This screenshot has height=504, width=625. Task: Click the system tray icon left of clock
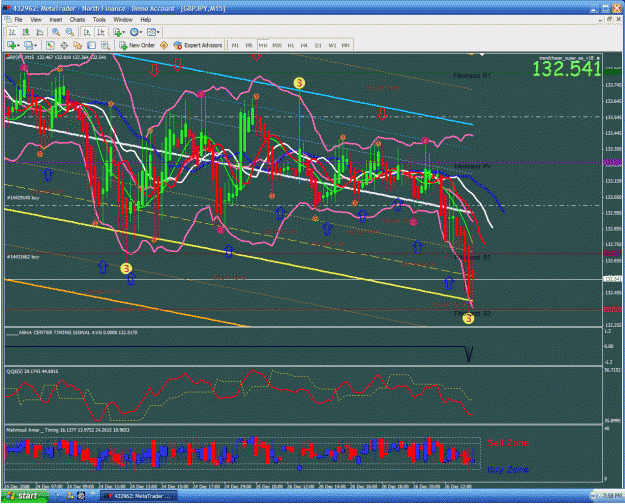click(594, 496)
